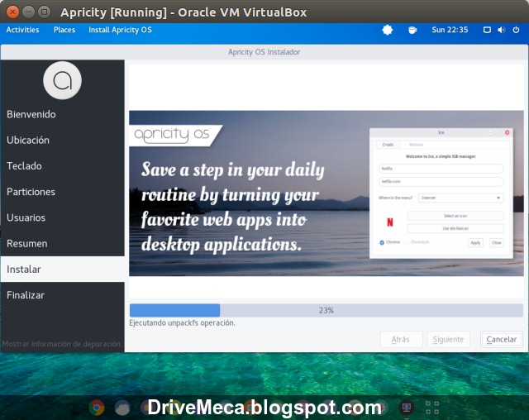
Task: Select the Resumen step in sidebar
Action: click(63, 243)
